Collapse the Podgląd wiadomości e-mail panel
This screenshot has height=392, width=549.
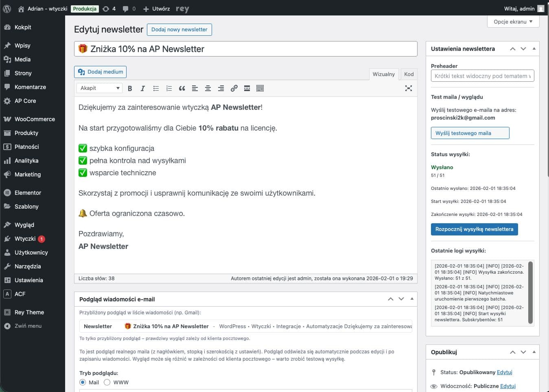point(411,299)
